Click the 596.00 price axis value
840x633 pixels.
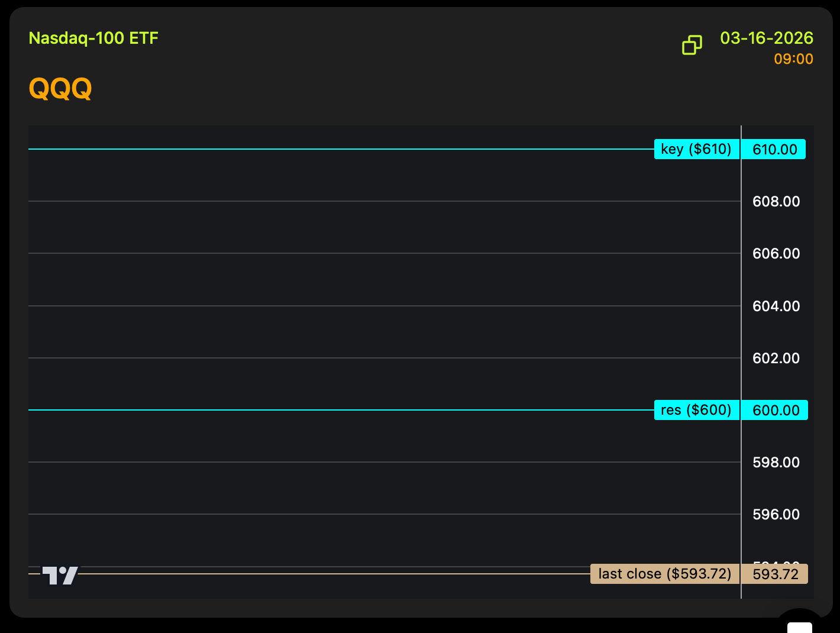coord(776,515)
